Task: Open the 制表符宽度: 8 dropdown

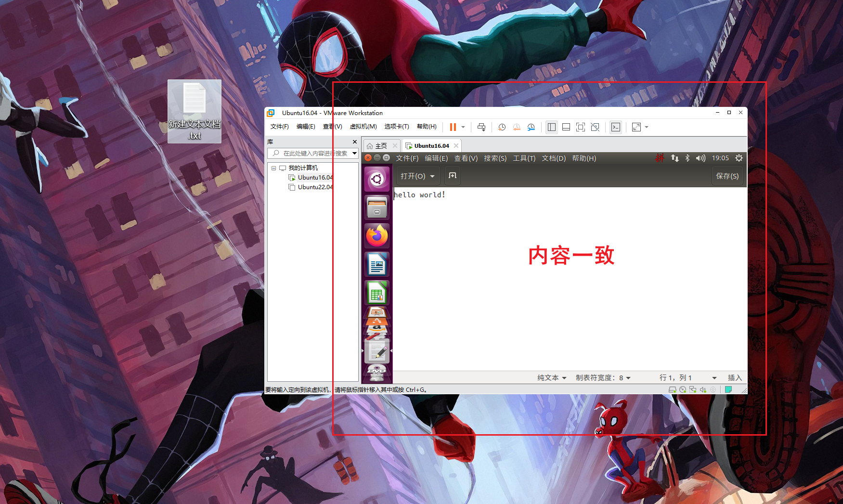Action: pyautogui.click(x=603, y=378)
